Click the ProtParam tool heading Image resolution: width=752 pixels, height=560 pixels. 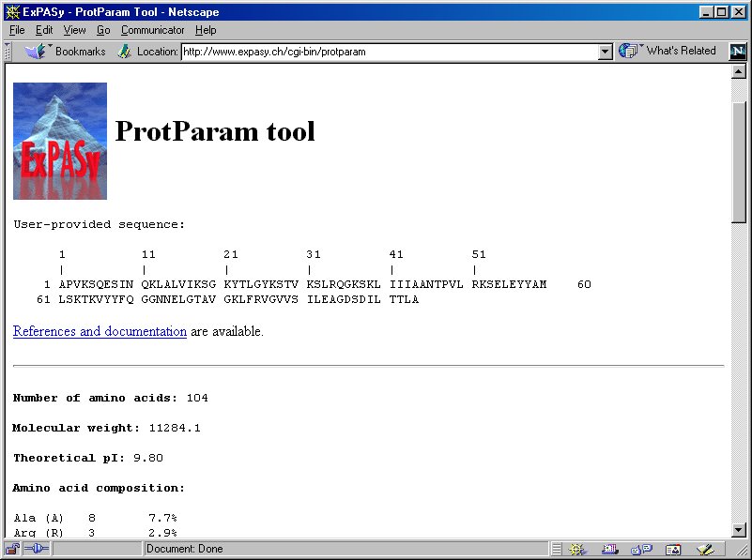pos(215,131)
